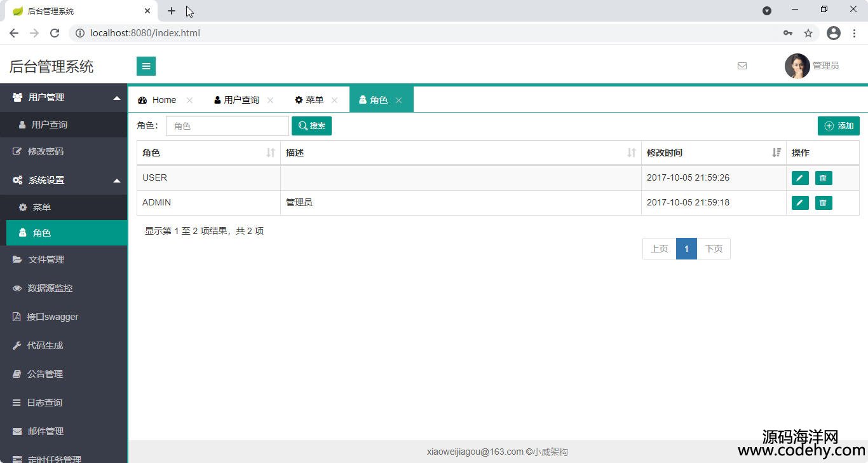The width and height of the screenshot is (868, 463).
Task: Open 接口swagger in the sidebar
Action: pyautogui.click(x=64, y=317)
